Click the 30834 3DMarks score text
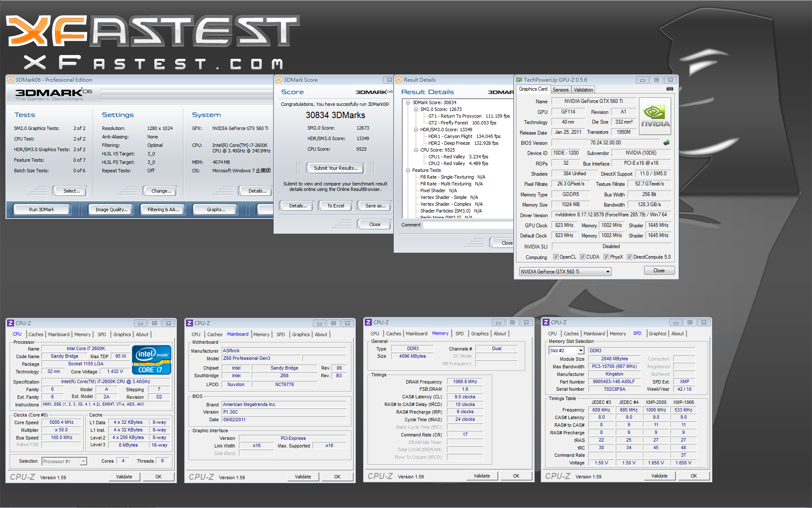The height and width of the screenshot is (508, 812). click(335, 115)
